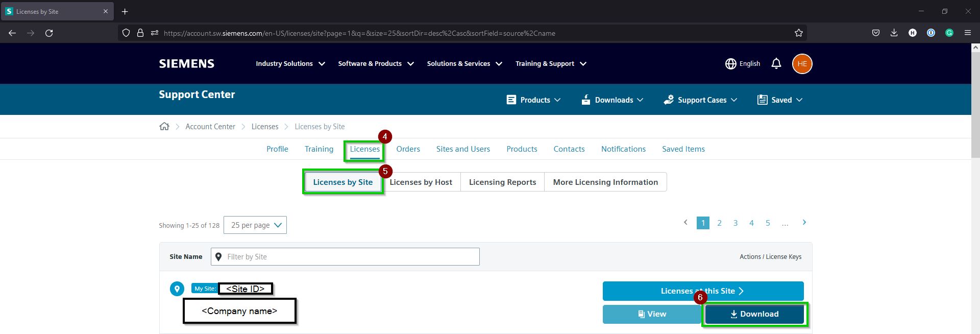Click the blue password manager extension icon
Viewport: 980px width, 334px height.
[931, 33]
